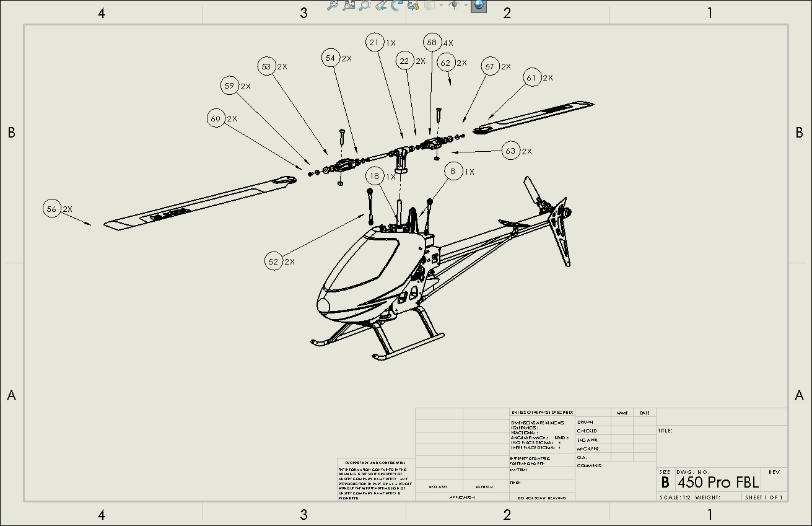Viewport: 812px width, 526px height.
Task: Click the second magnifier icon with expand arrows
Action: [349, 6]
